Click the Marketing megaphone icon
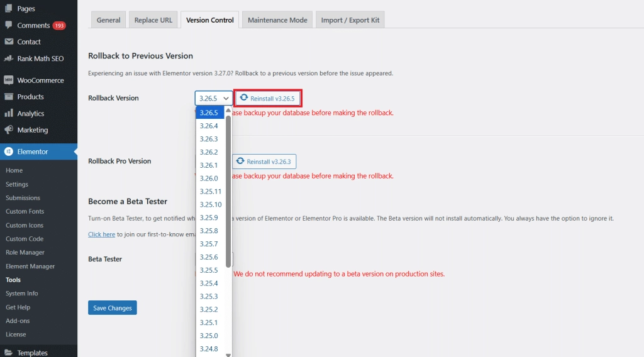The height and width of the screenshot is (357, 644). tap(8, 130)
